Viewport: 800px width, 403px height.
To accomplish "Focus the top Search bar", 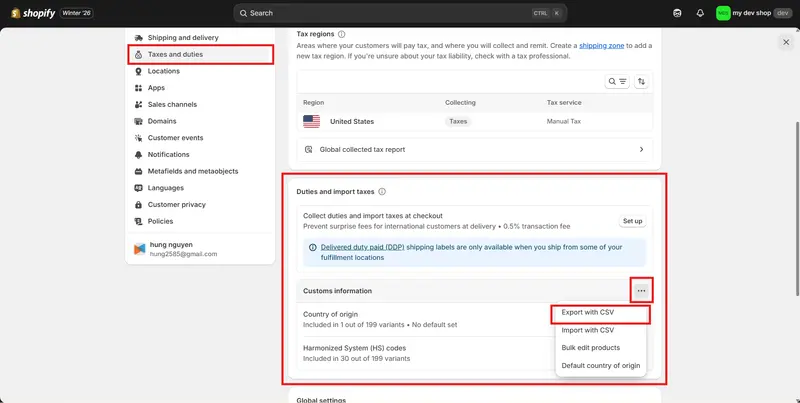I will pyautogui.click(x=400, y=13).
